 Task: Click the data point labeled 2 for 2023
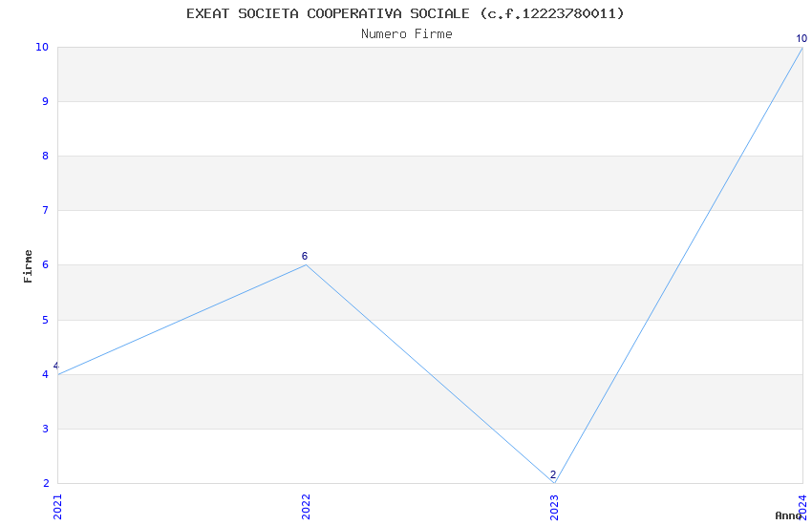pos(554,482)
